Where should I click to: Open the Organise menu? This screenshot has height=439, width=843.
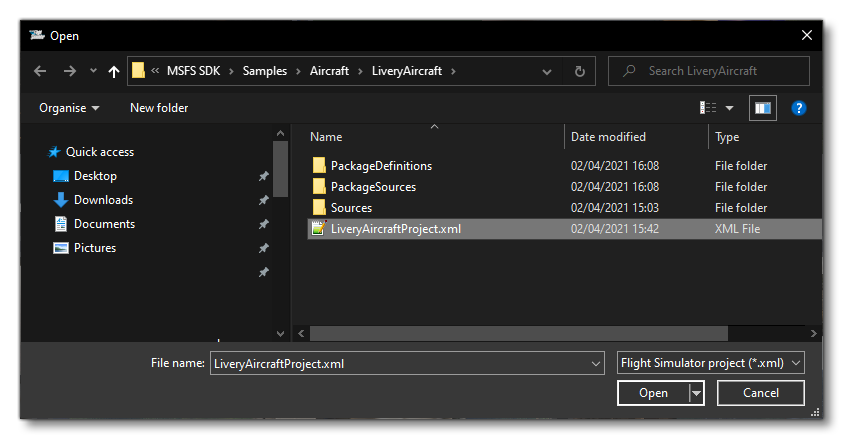69,108
